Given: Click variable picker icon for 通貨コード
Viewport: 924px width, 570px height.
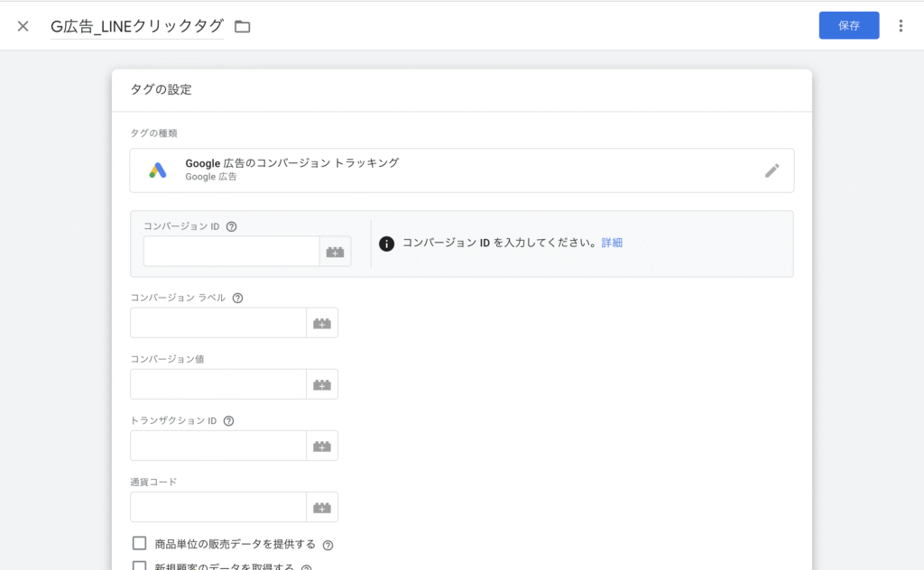Looking at the screenshot, I should (x=322, y=507).
